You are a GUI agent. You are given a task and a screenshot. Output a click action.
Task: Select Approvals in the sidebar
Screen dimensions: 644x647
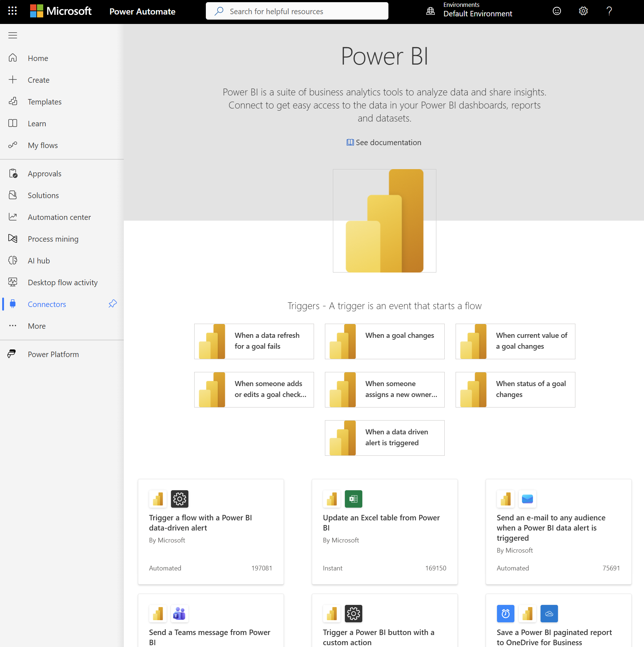[x=44, y=173]
